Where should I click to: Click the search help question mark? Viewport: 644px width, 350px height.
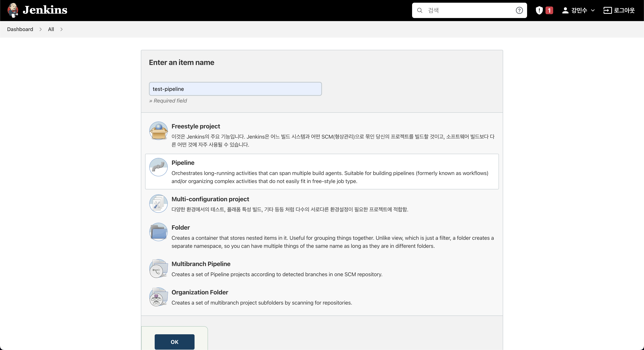pos(519,10)
